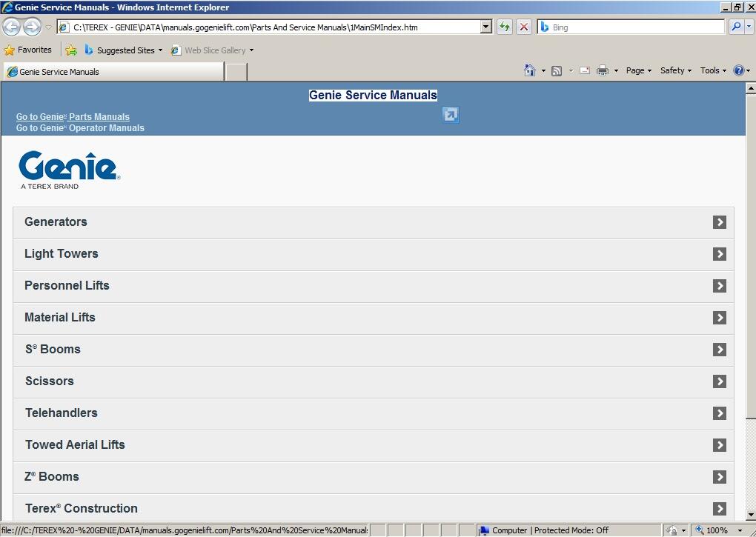Click the Read Mail envelope icon
Image resolution: width=756 pixels, height=537 pixels.
(584, 70)
